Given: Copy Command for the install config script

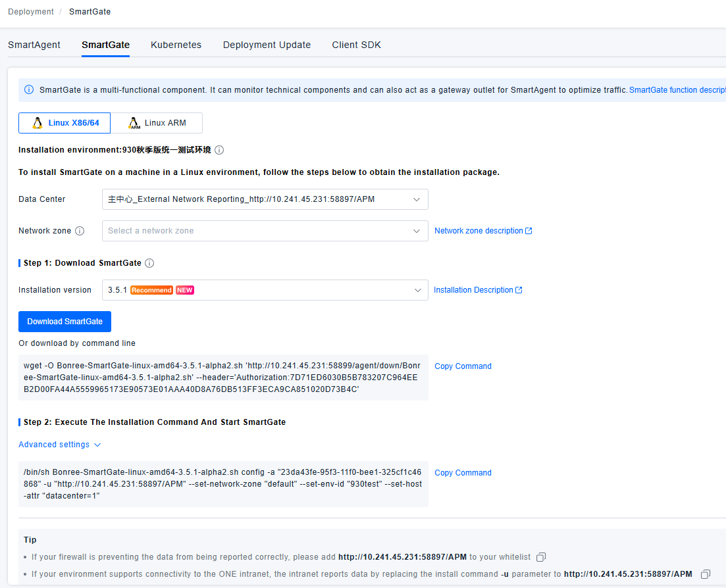Looking at the screenshot, I should tap(463, 473).
